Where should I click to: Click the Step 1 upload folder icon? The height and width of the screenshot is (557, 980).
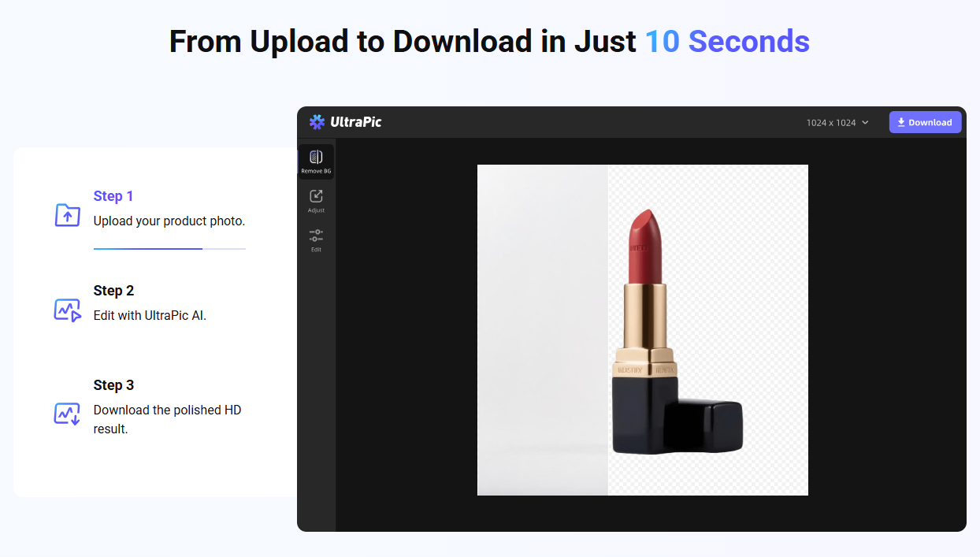(67, 215)
